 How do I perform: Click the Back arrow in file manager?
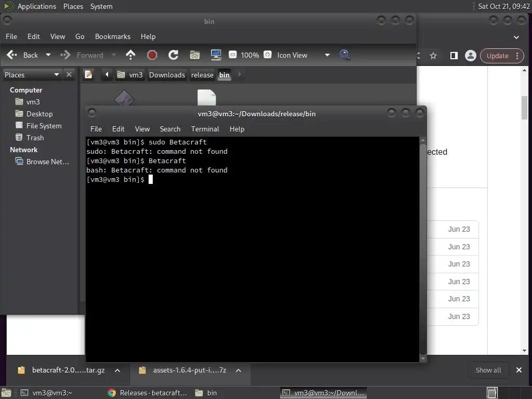coord(12,55)
